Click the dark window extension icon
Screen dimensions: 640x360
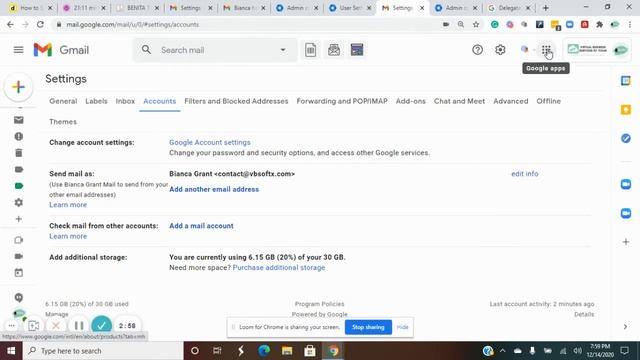pos(357,50)
